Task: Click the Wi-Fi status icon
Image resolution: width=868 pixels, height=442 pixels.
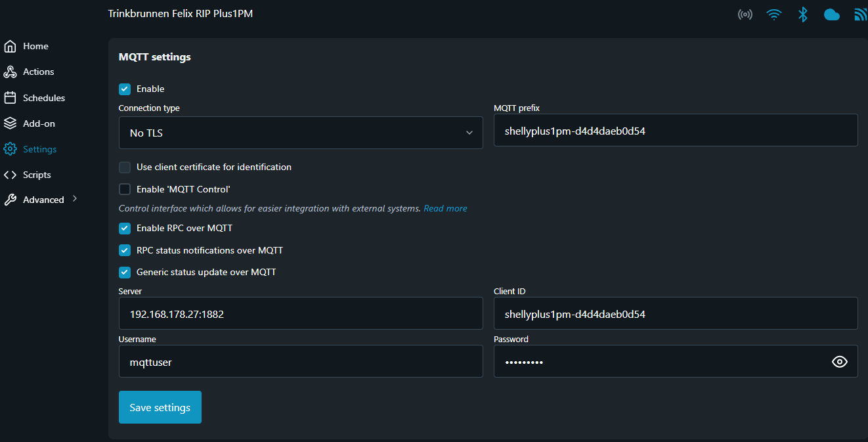Action: pyautogui.click(x=774, y=14)
